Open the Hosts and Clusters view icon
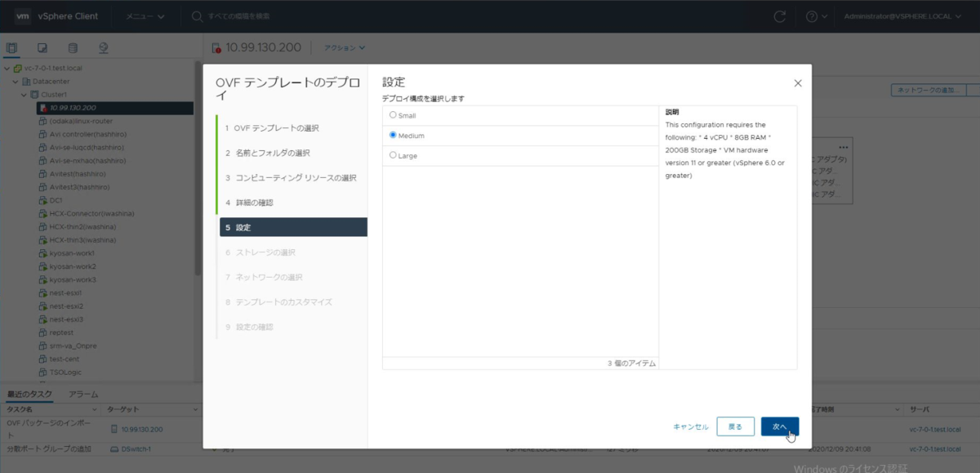Image resolution: width=980 pixels, height=473 pixels. point(11,47)
